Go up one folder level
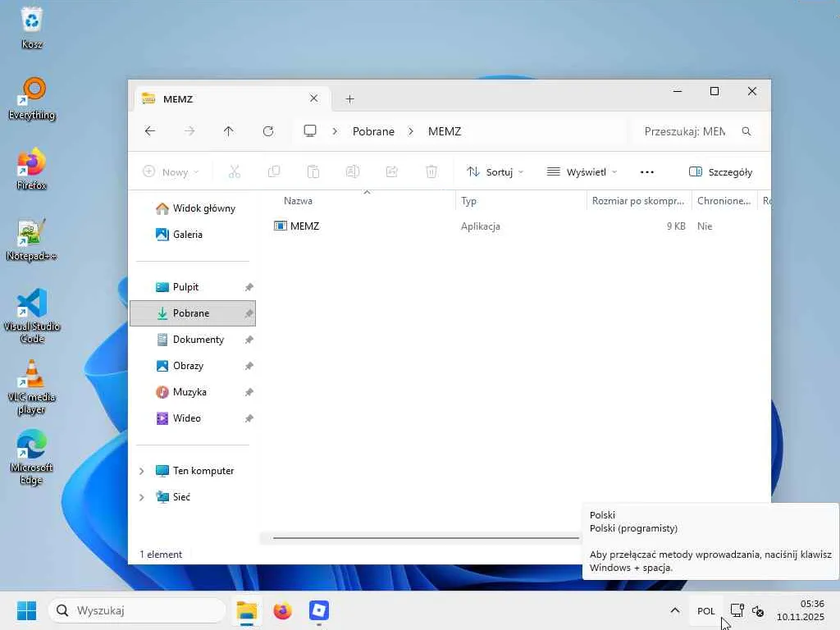Screen dimensions: 840x630 (229, 131)
